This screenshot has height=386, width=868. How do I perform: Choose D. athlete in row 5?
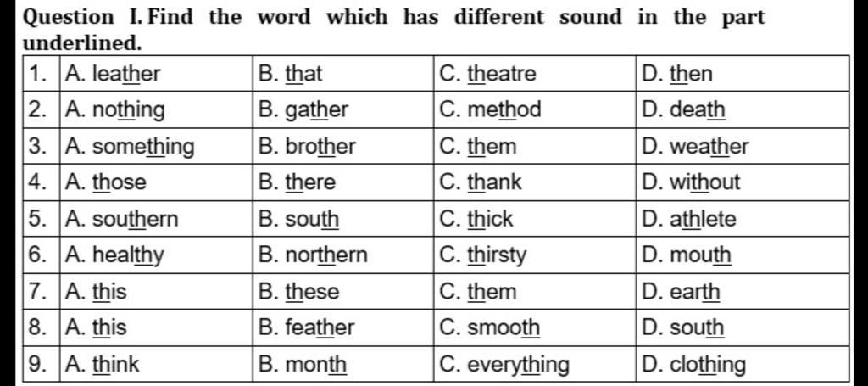[x=689, y=220]
